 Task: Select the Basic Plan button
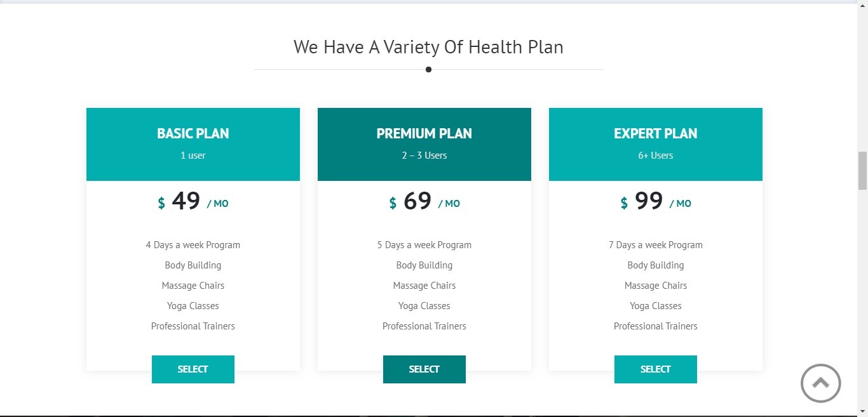193,369
